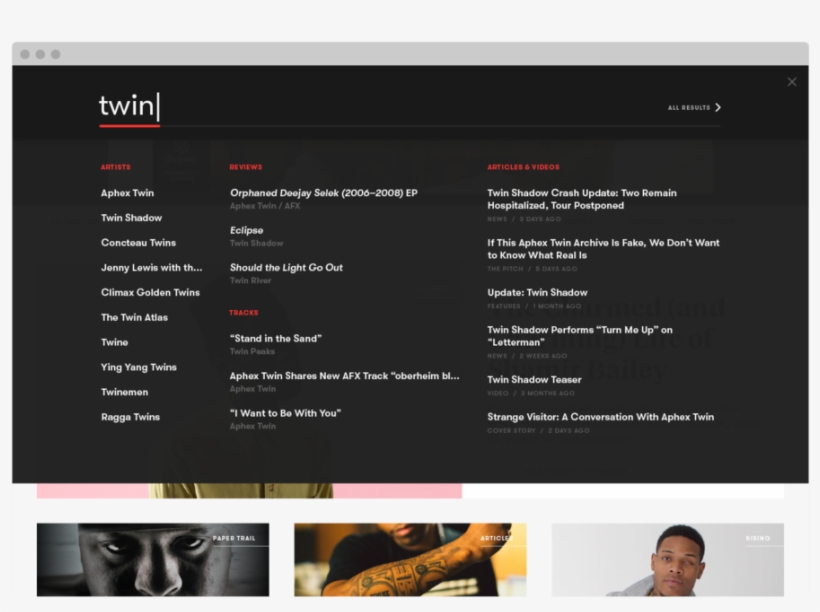This screenshot has width=820, height=612.
Task: Select Should the Light Go Out review
Action: (x=288, y=267)
